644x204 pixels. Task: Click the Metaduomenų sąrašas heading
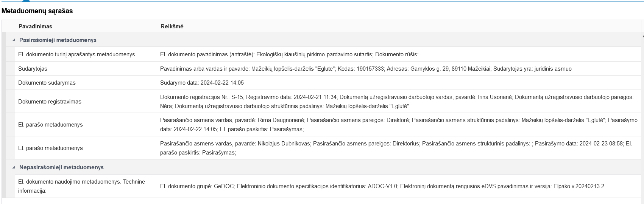click(37, 11)
